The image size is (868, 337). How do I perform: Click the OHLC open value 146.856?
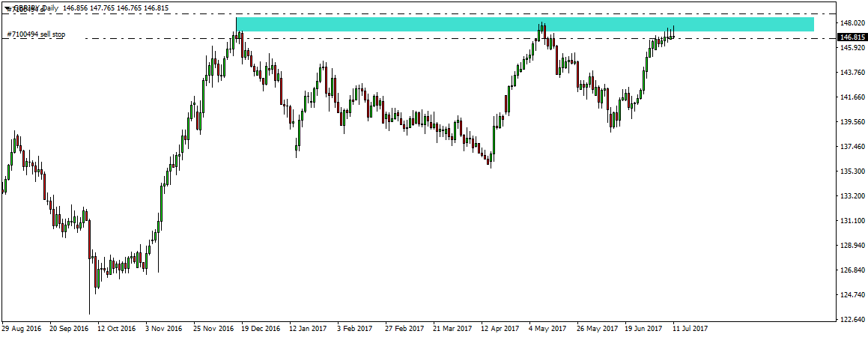[77, 8]
